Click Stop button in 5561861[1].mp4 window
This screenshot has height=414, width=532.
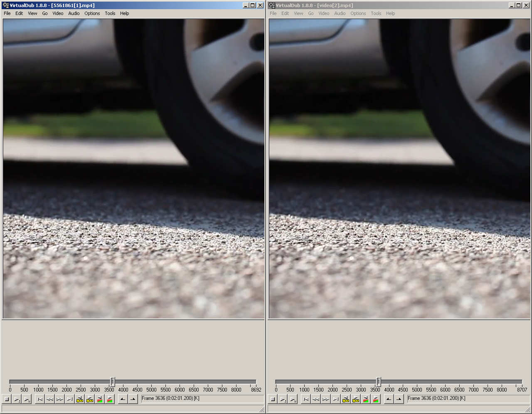click(7, 399)
